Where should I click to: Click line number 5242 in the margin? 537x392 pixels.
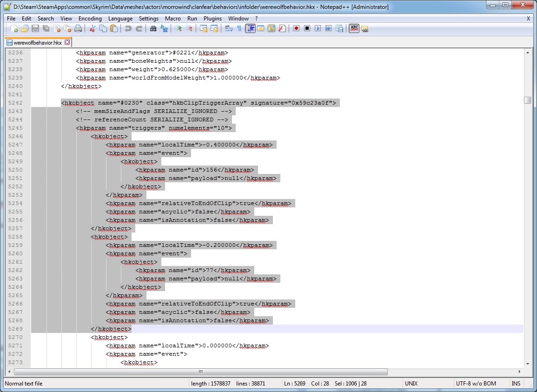[x=15, y=103]
